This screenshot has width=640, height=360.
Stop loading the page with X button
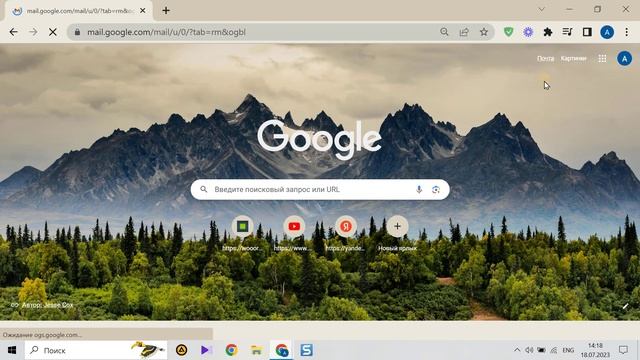pos(53,32)
